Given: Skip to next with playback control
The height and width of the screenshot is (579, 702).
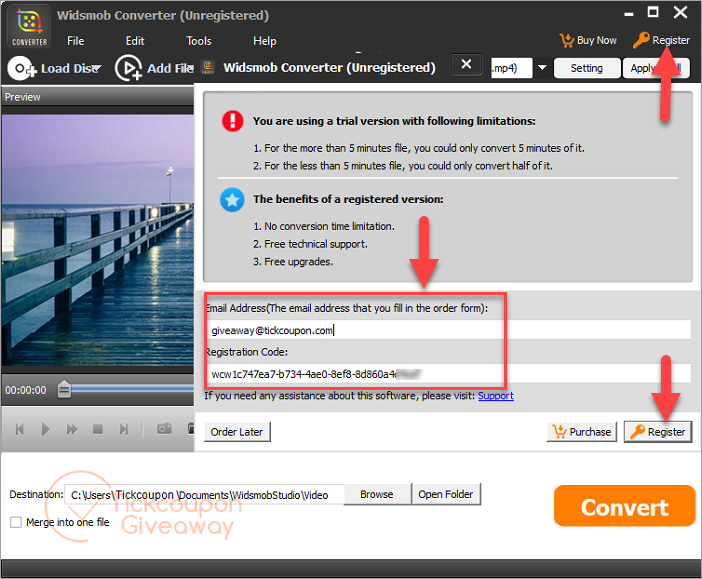Looking at the screenshot, I should point(124,429).
